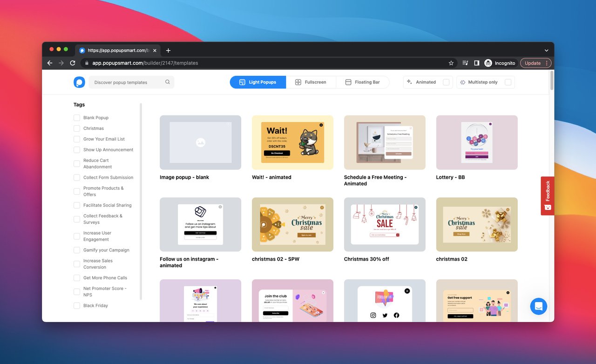Click the Popupsmart logo icon
This screenshot has height=364, width=596.
click(79, 82)
